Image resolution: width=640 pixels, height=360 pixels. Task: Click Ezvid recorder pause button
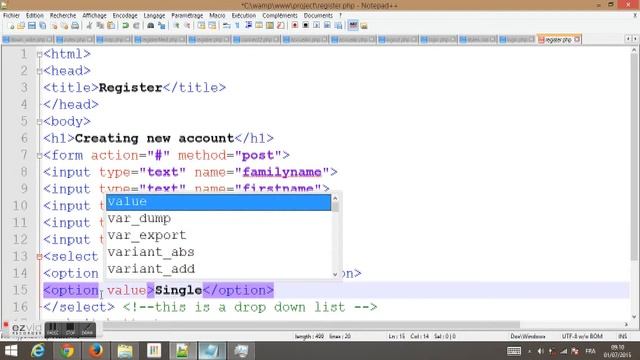coord(53,329)
